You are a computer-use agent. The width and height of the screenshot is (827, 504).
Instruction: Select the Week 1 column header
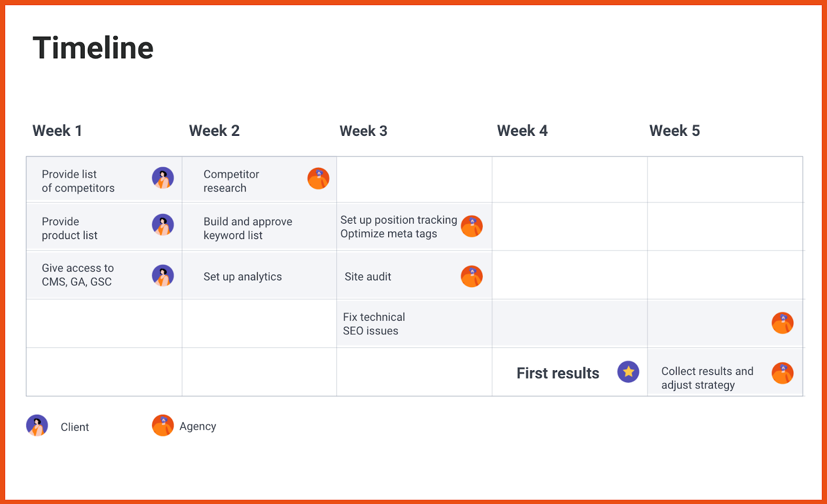57,131
